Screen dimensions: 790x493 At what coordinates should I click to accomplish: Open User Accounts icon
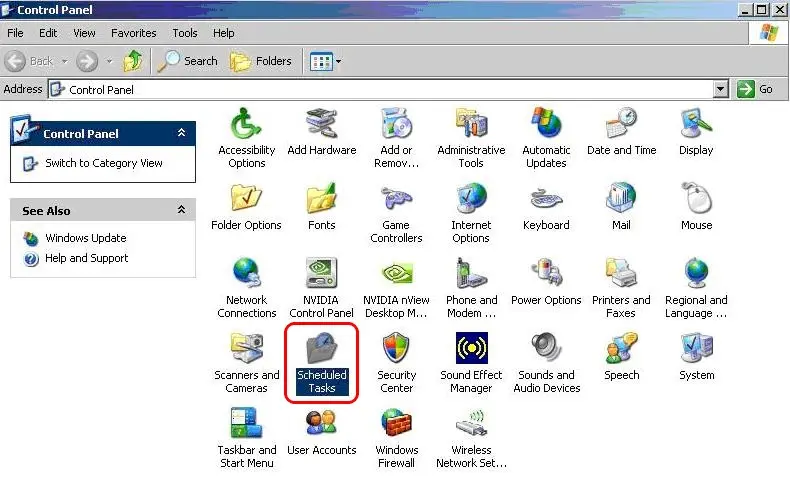click(321, 425)
